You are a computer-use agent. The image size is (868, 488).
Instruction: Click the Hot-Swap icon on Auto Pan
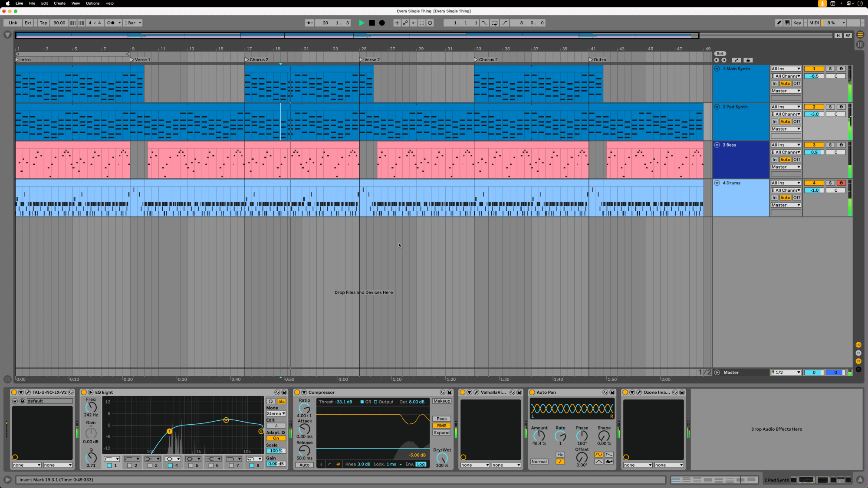pos(605,393)
